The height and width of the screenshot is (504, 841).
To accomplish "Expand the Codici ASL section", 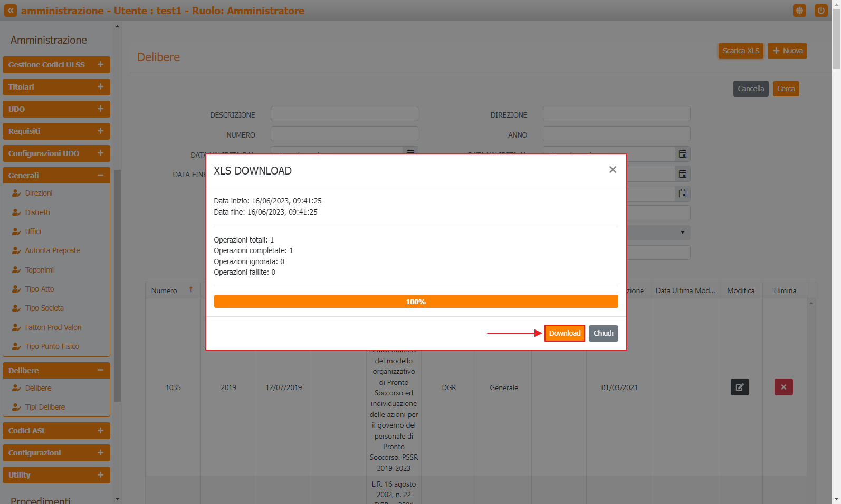I will pyautogui.click(x=100, y=431).
